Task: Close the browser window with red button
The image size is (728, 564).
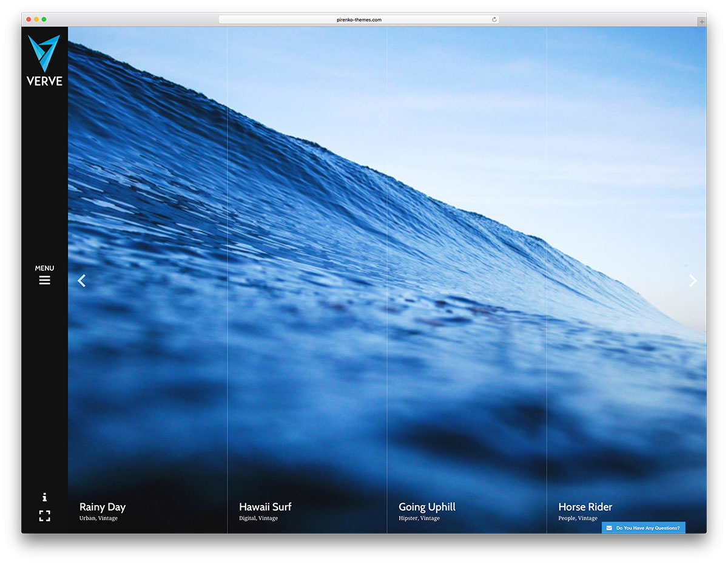Action: pyautogui.click(x=29, y=19)
